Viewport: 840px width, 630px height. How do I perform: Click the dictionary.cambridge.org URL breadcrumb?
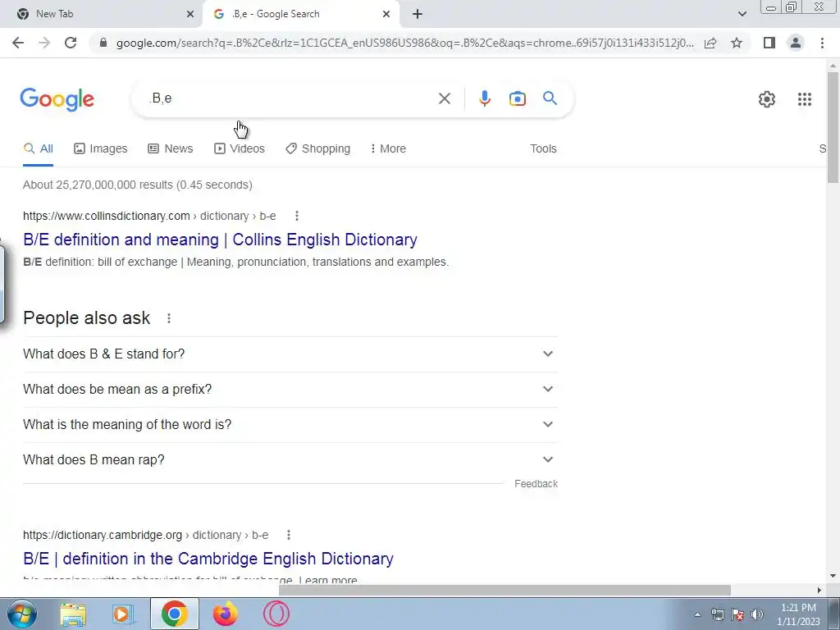click(x=146, y=535)
